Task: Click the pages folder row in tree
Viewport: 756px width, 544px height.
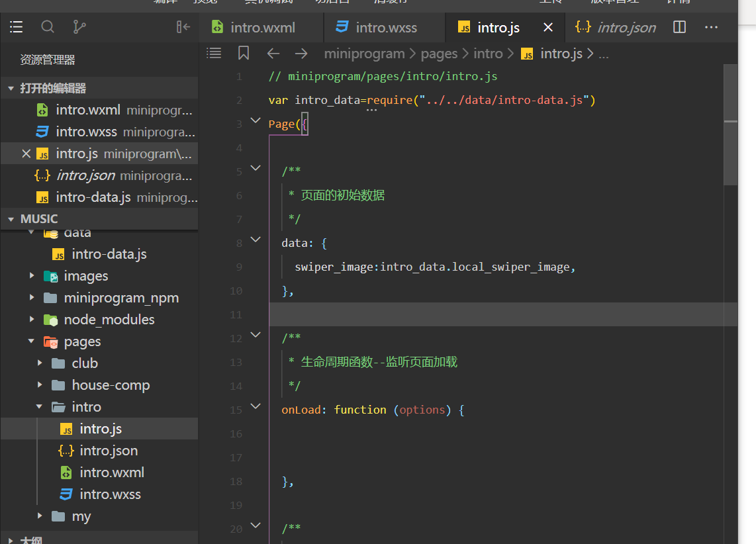Action: pos(99,341)
